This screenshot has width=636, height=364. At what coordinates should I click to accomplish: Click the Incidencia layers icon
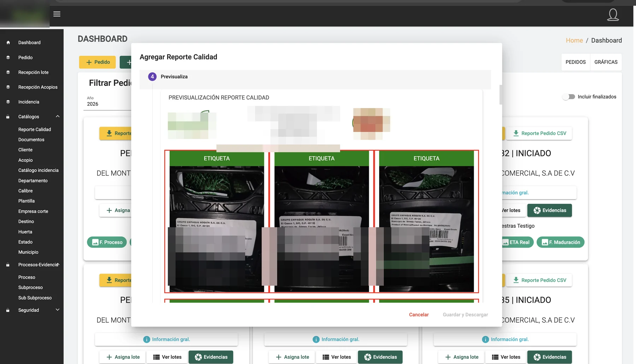8,102
